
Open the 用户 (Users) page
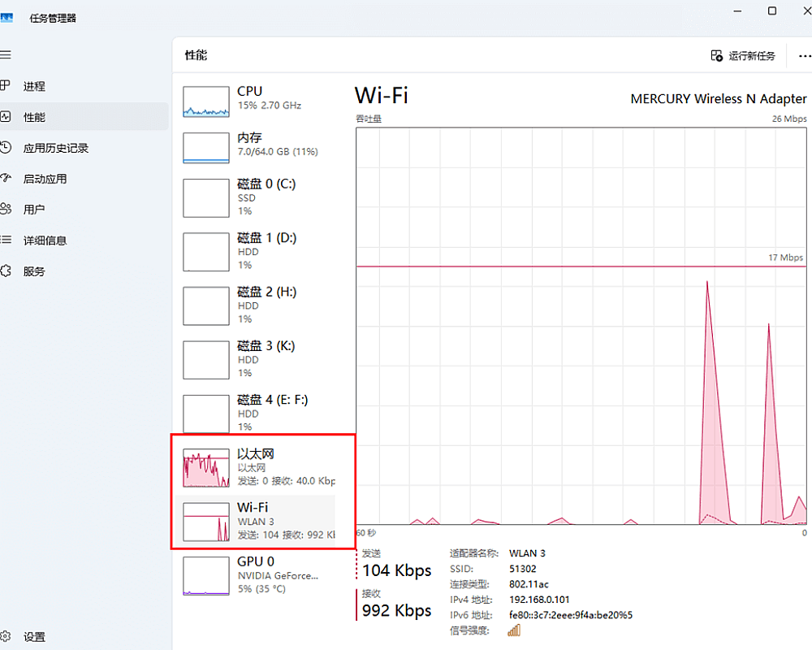pyautogui.click(x=34, y=210)
